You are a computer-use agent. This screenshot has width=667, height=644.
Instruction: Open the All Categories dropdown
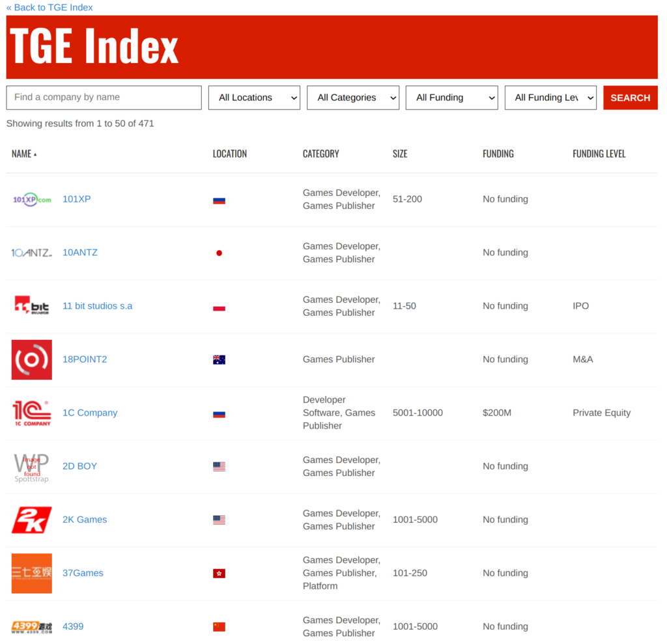click(x=353, y=98)
